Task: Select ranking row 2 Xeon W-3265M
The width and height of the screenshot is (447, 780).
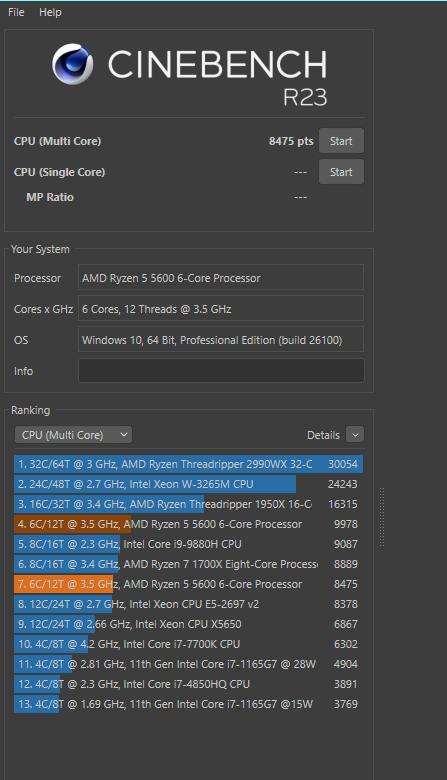Action: 188,484
